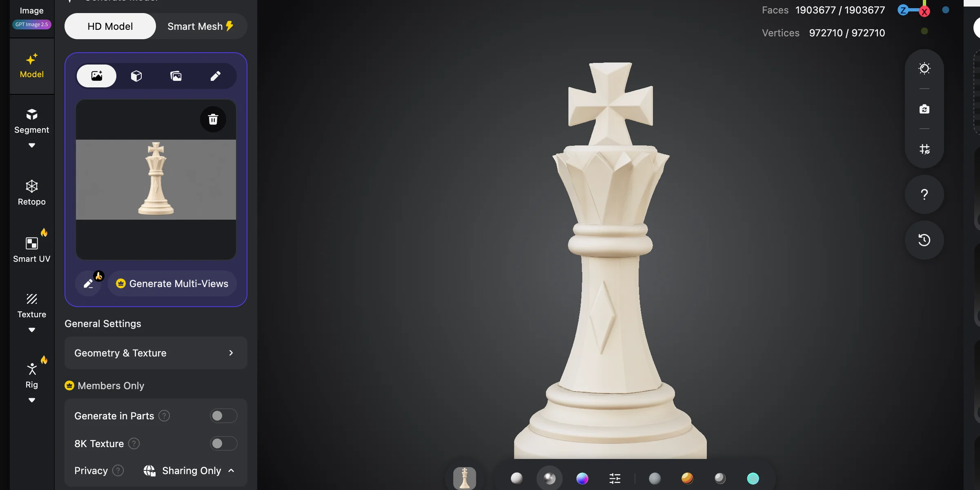Click Generate Multi-Views button
This screenshot has height=490, width=980.
click(x=172, y=283)
